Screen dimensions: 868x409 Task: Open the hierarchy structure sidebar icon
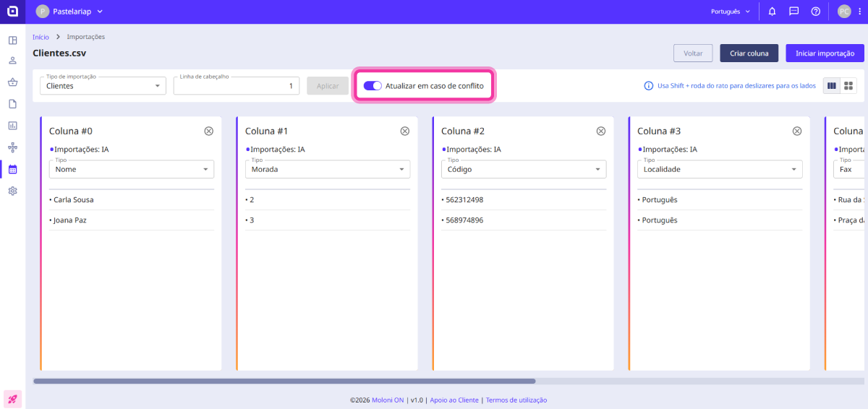coord(12,147)
